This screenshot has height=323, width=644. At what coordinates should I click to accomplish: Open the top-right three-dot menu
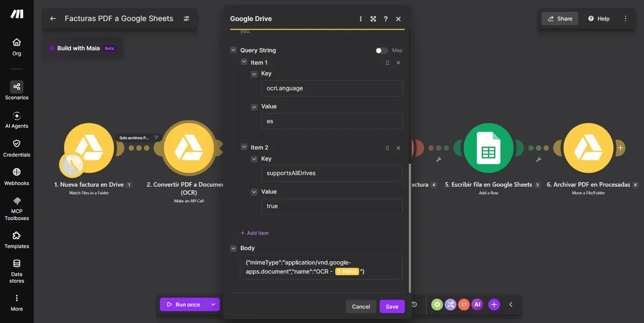pos(625,18)
